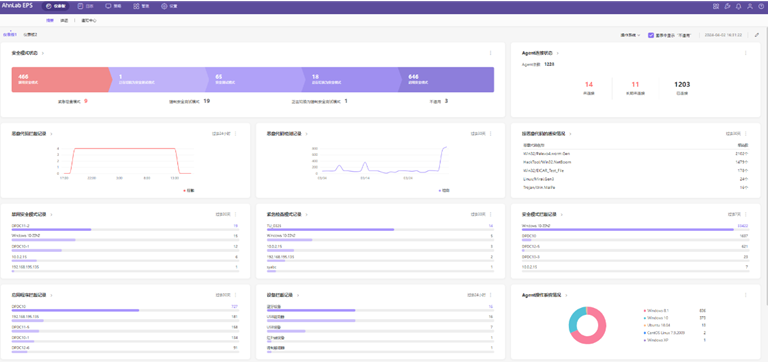Open the status sub-tab under the header
The height and width of the screenshot is (362, 768).
[64, 21]
